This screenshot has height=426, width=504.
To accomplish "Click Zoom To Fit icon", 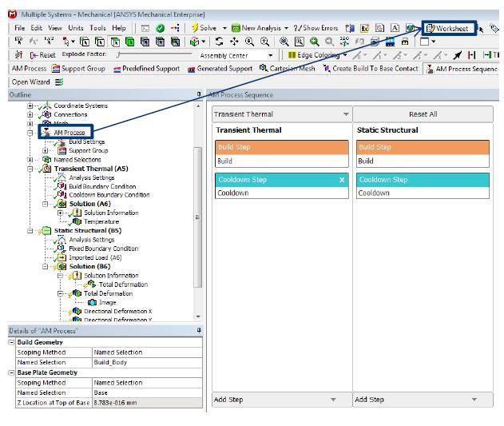I will pyautogui.click(x=284, y=42).
